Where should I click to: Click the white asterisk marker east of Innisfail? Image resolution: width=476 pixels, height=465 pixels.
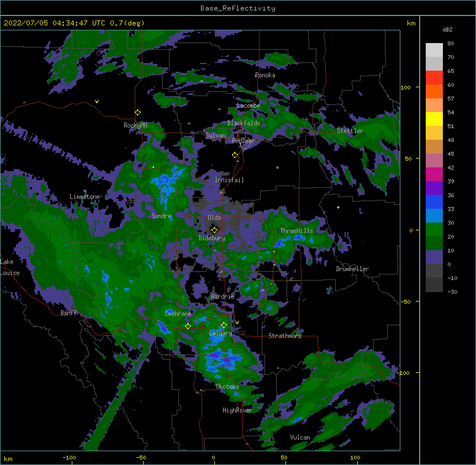(x=277, y=167)
